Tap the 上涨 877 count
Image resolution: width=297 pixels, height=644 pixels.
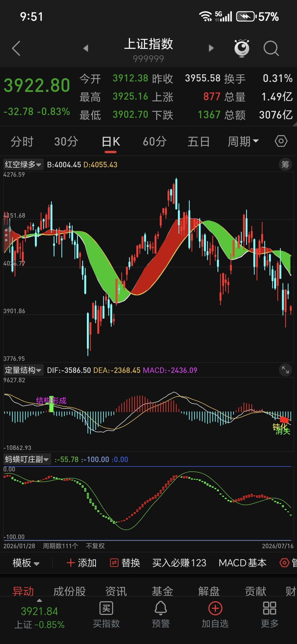tap(212, 97)
